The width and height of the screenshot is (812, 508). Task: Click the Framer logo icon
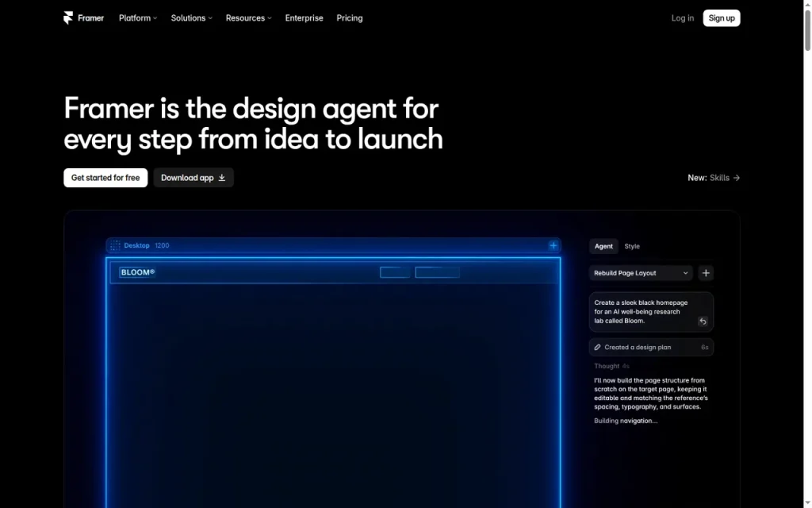[x=68, y=18]
